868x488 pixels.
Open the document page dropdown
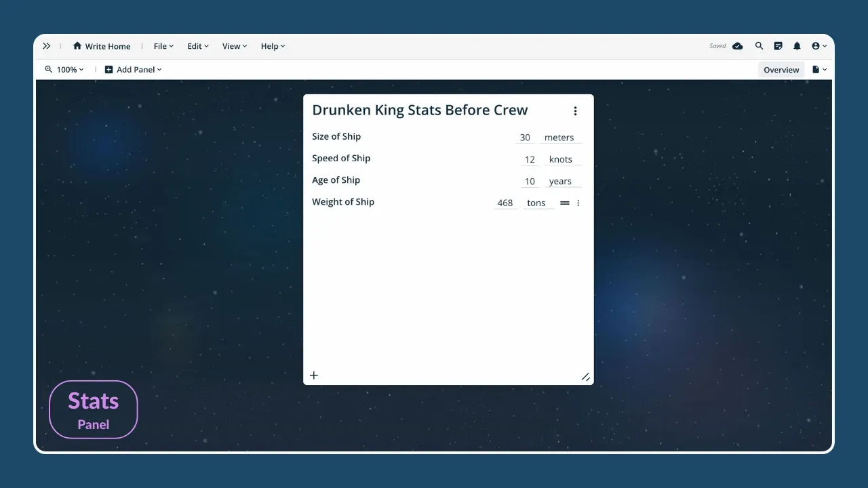pyautogui.click(x=819, y=70)
